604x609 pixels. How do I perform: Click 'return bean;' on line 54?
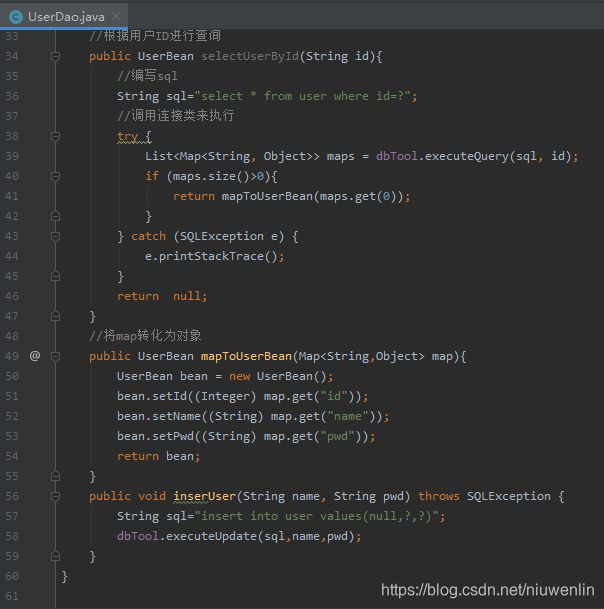coord(158,456)
